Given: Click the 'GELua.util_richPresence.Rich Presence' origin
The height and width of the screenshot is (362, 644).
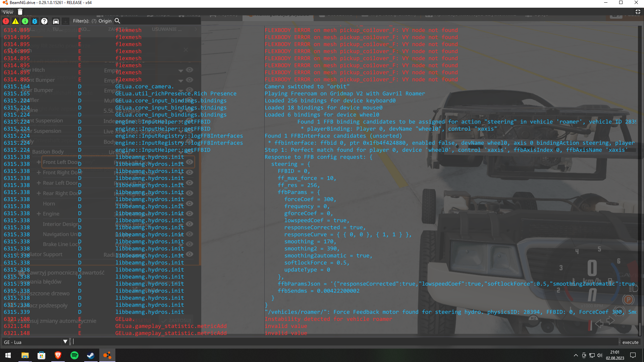Looking at the screenshot, I should [176, 94].
